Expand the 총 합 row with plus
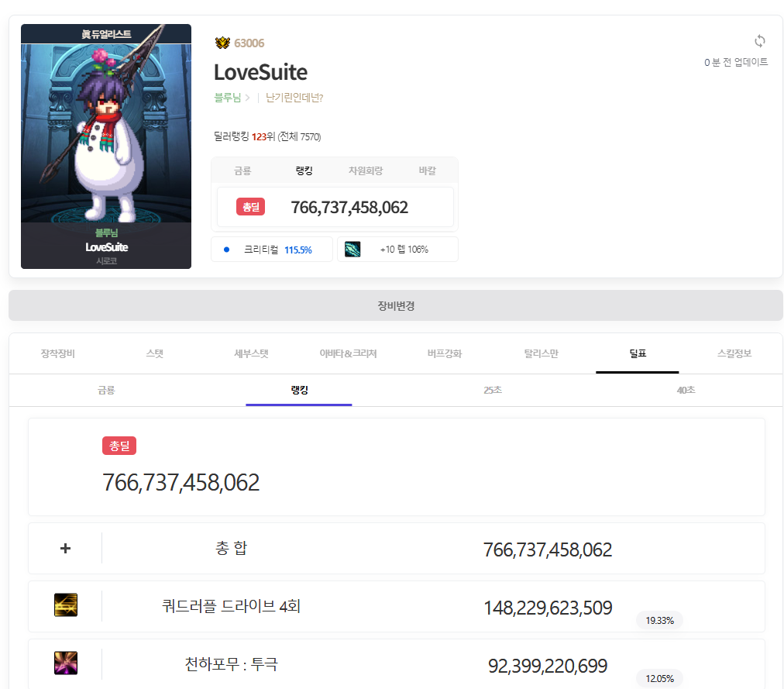 [x=66, y=549]
